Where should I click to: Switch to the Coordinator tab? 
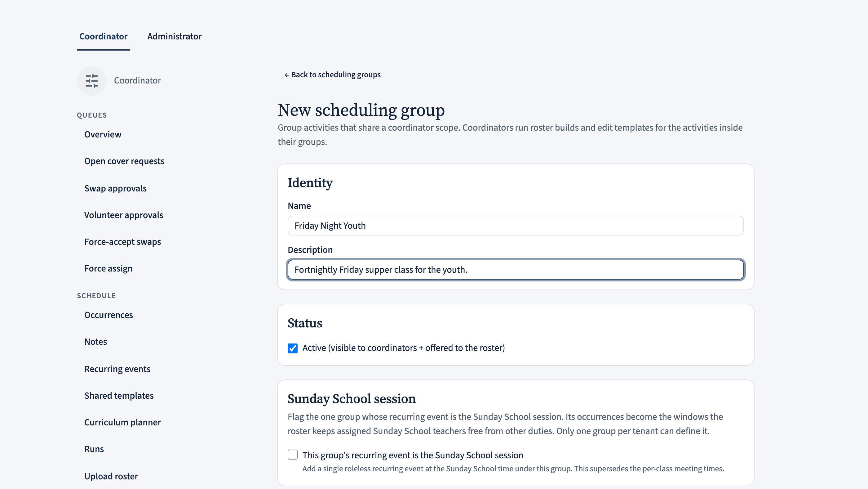pos(103,36)
